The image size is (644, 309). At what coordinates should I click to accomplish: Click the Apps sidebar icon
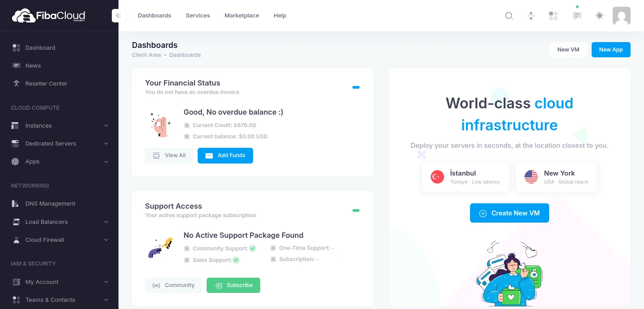15,161
